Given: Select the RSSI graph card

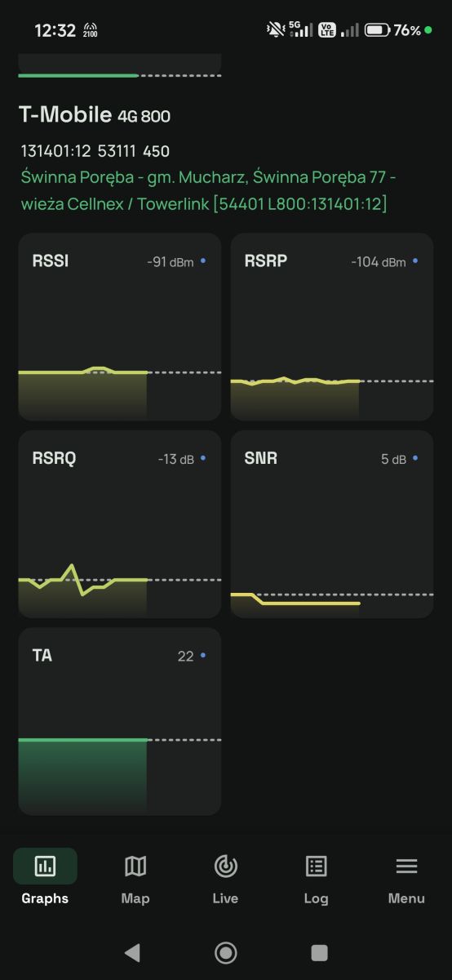Looking at the screenshot, I should click(x=120, y=327).
